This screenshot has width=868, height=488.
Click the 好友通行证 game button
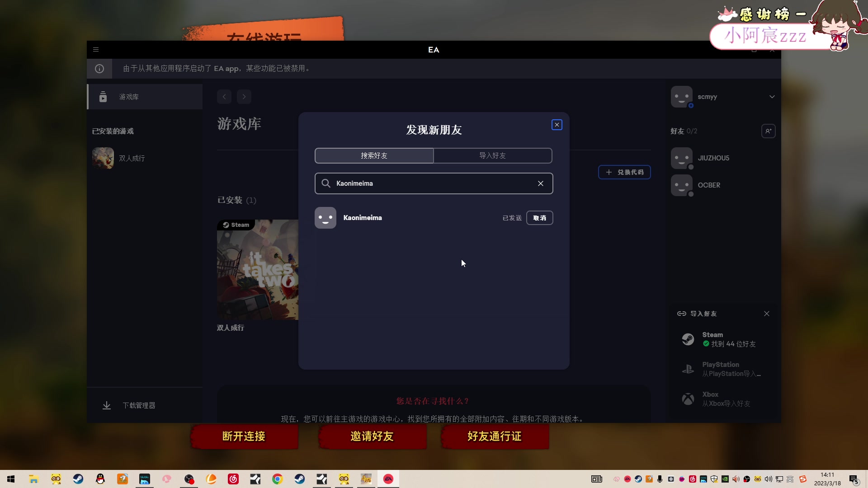point(495,436)
